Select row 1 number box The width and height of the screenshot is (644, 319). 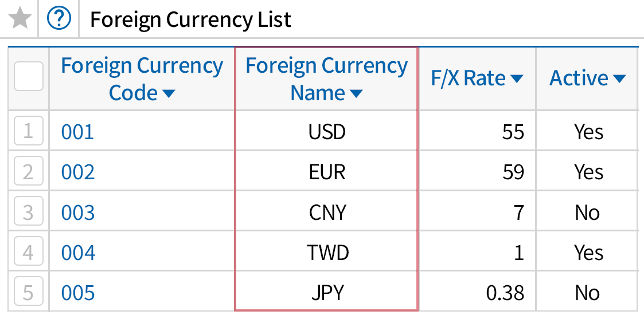[28, 132]
